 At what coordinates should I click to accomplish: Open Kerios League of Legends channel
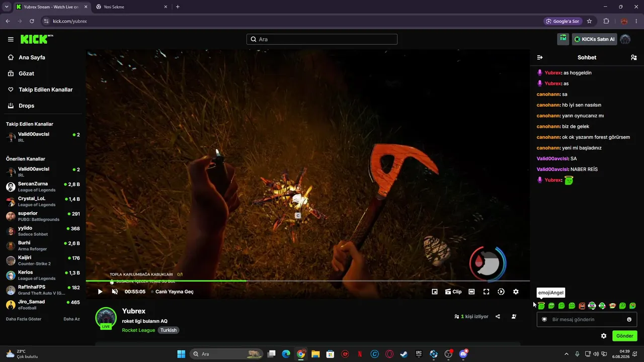click(x=43, y=275)
